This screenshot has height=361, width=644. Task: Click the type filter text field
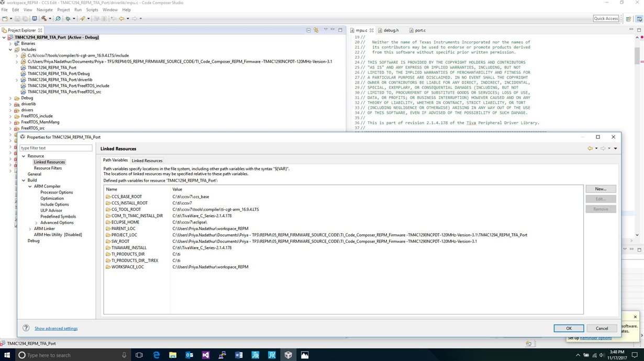pyautogui.click(x=56, y=148)
